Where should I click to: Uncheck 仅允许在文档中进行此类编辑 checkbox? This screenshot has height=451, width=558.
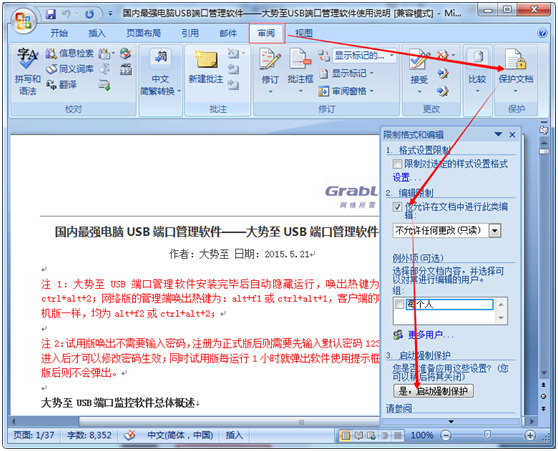[x=397, y=207]
